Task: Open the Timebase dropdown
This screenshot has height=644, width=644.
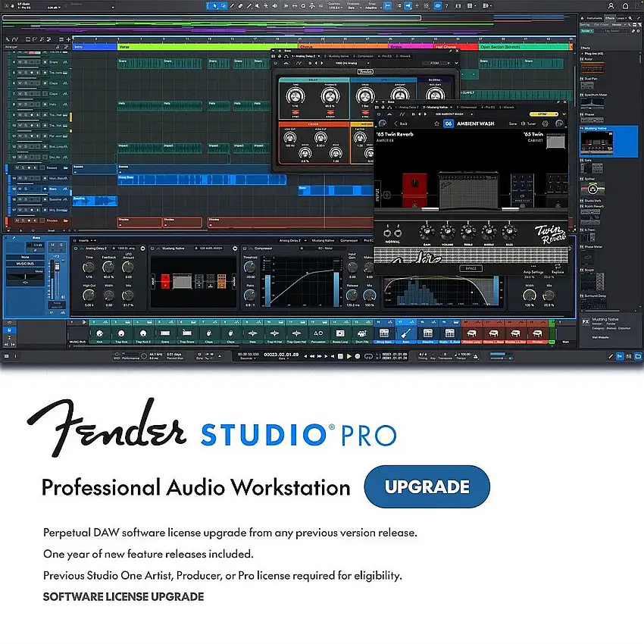Action: pos(353,6)
